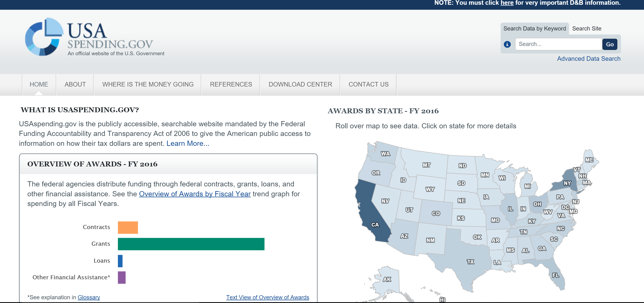Go to the Download Center menu

[300, 84]
